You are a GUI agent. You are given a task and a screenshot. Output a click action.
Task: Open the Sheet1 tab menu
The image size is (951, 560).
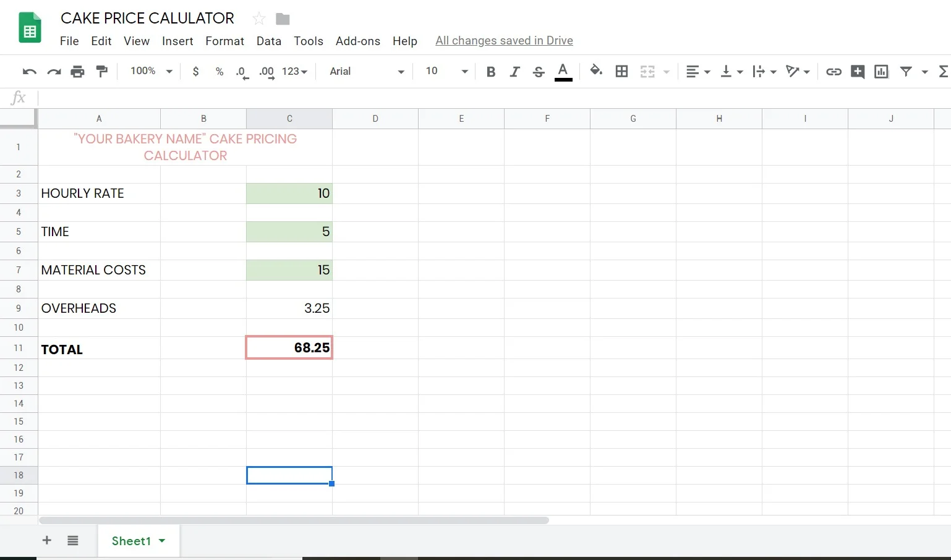(163, 540)
